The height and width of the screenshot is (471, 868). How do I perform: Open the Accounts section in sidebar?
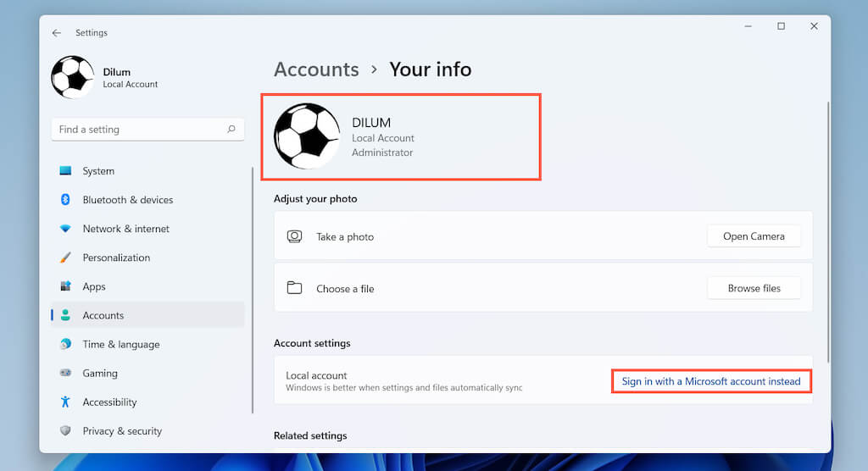103,315
